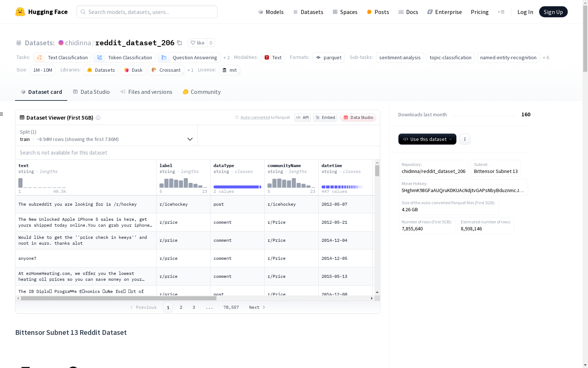Click the Hugging Face logo icon

point(20,12)
